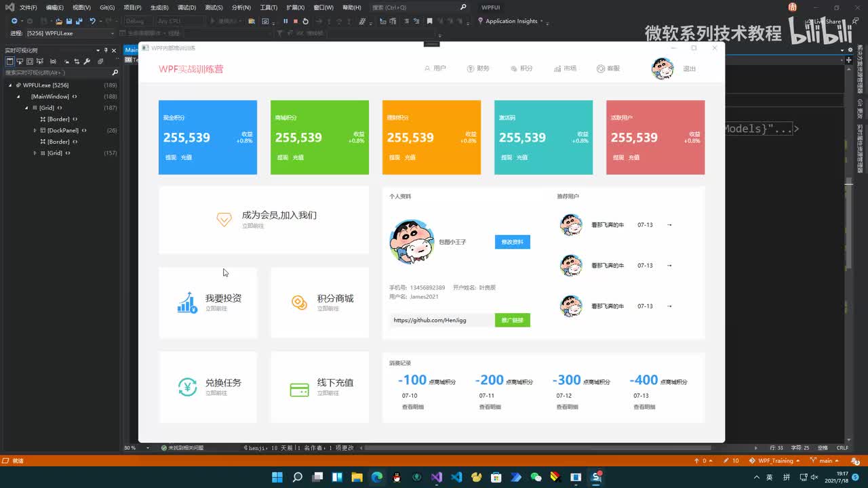
Task: Click the 线下充值 card icon
Action: [299, 390]
